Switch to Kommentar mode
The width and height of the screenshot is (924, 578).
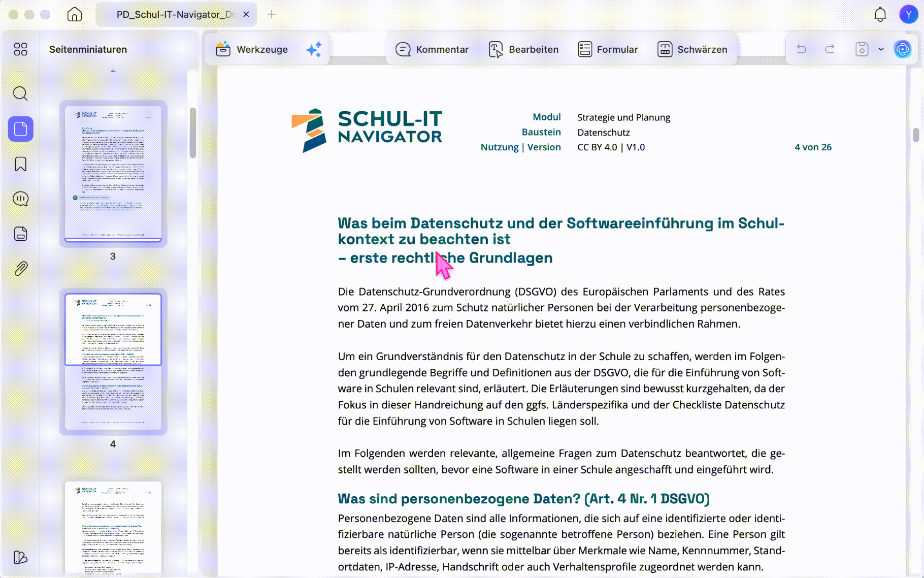pyautogui.click(x=432, y=49)
